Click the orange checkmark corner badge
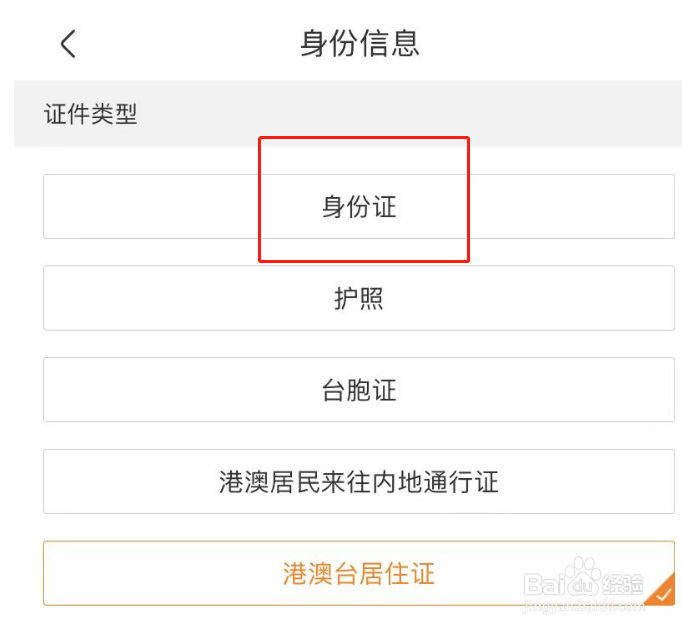The image size is (682, 630). [663, 593]
